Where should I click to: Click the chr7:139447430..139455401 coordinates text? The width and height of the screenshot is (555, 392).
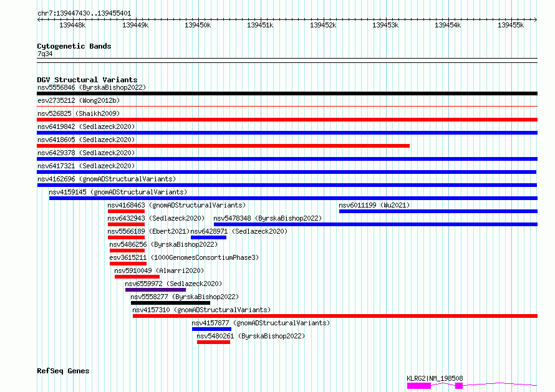(84, 14)
